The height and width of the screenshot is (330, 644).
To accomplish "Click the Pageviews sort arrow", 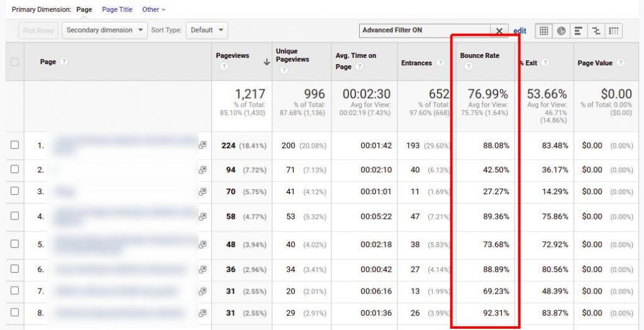I will [267, 62].
